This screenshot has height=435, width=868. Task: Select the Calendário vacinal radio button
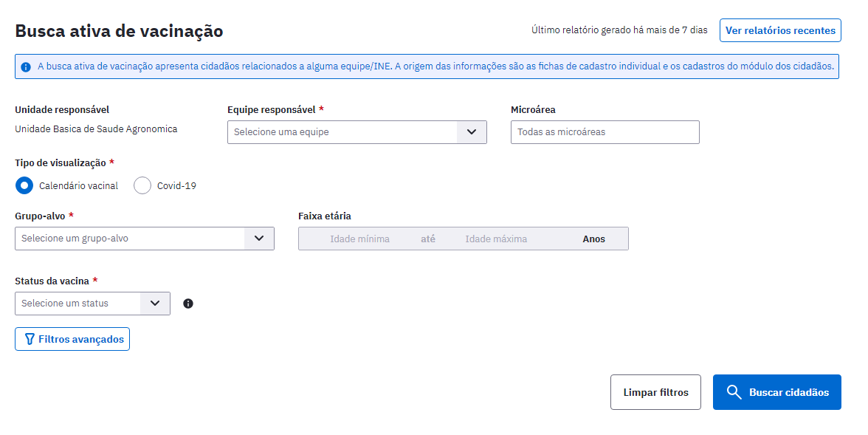(x=24, y=185)
